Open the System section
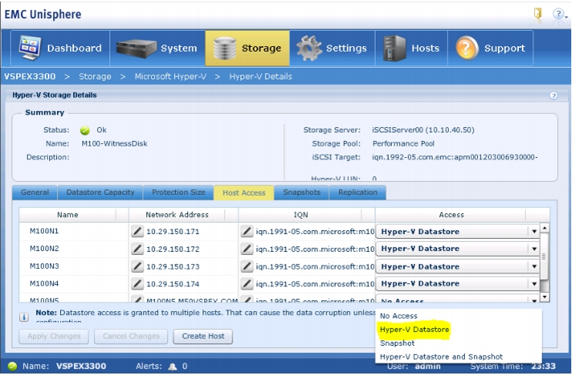The width and height of the screenshot is (572, 392). (x=157, y=49)
